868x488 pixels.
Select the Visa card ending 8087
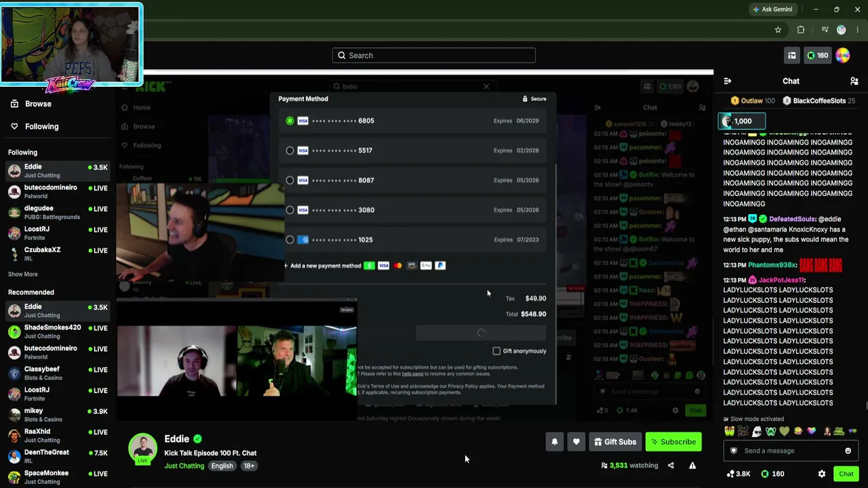(414, 180)
